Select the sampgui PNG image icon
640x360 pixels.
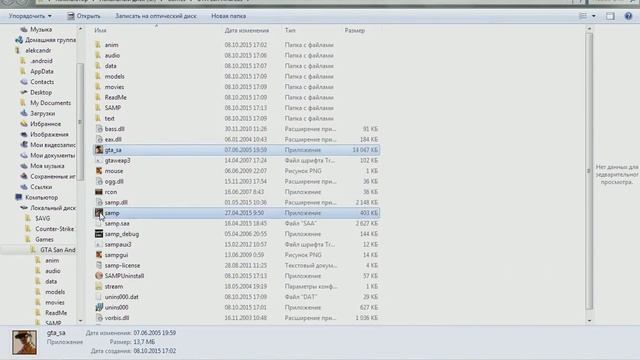click(x=98, y=255)
